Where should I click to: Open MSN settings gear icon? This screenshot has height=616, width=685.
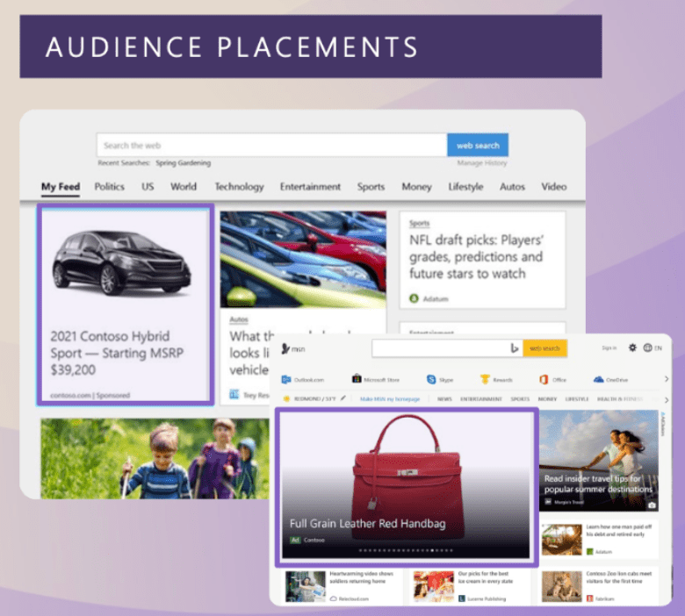(632, 347)
